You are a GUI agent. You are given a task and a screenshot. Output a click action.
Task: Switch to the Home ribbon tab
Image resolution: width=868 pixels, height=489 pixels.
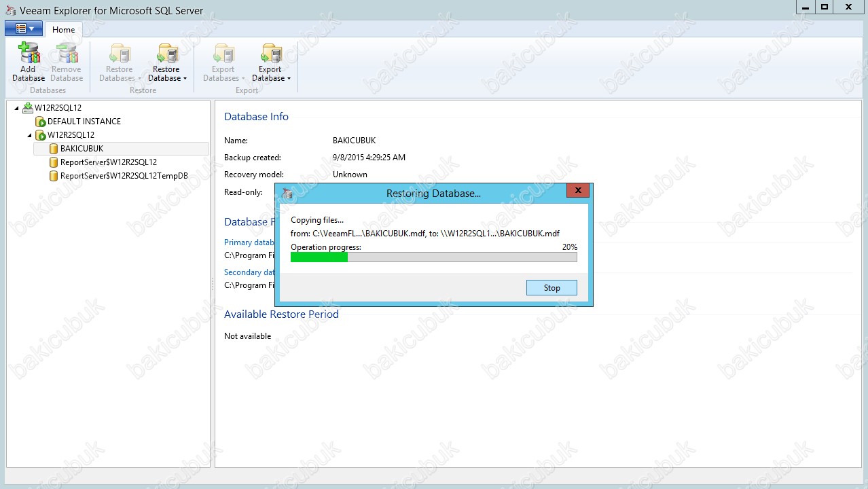point(64,30)
